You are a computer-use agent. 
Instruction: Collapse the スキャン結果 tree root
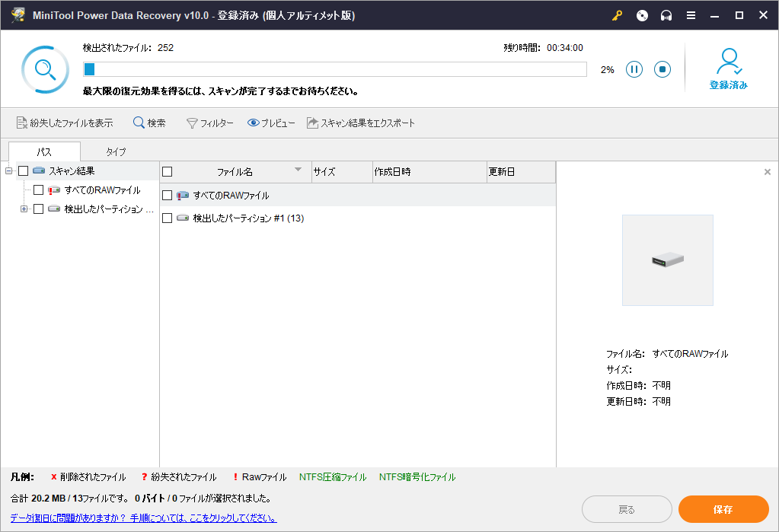click(x=8, y=171)
